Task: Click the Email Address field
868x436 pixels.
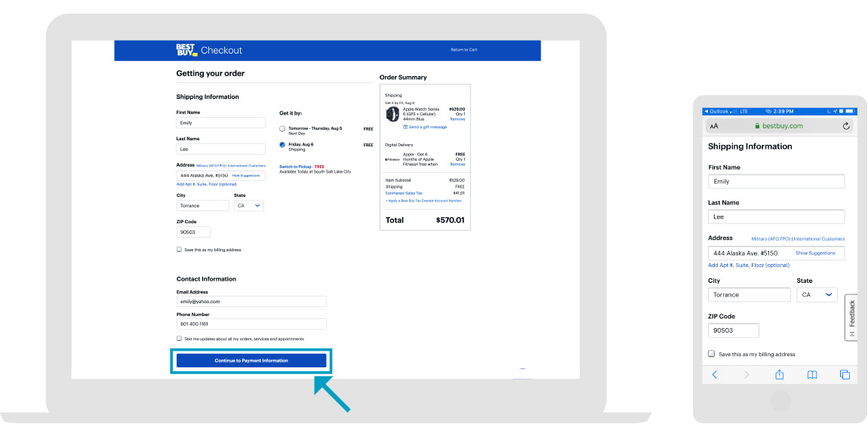Action: point(251,302)
